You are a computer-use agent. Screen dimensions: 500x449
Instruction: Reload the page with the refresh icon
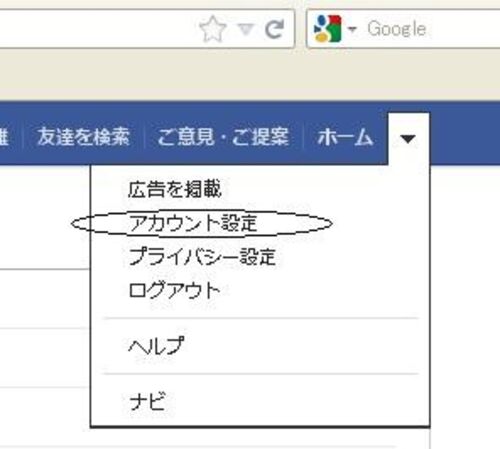(x=275, y=29)
